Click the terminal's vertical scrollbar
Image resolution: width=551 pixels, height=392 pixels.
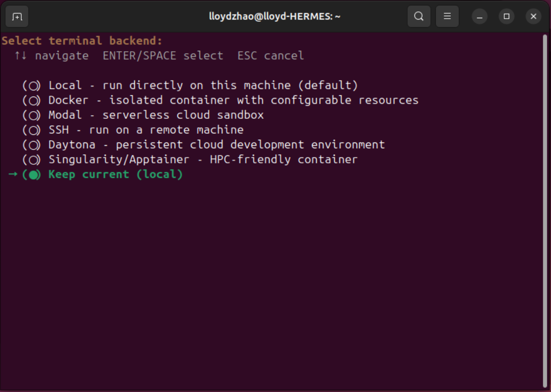pyautogui.click(x=545, y=209)
